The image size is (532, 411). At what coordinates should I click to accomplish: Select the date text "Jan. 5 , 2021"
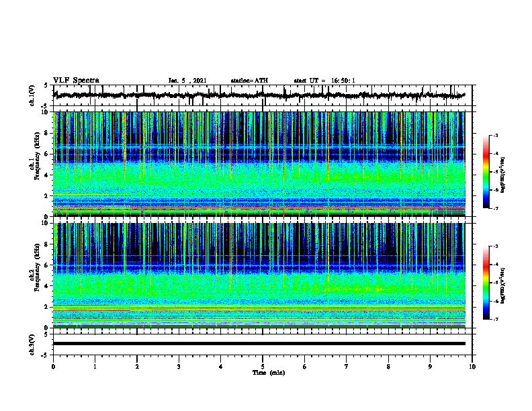187,81
